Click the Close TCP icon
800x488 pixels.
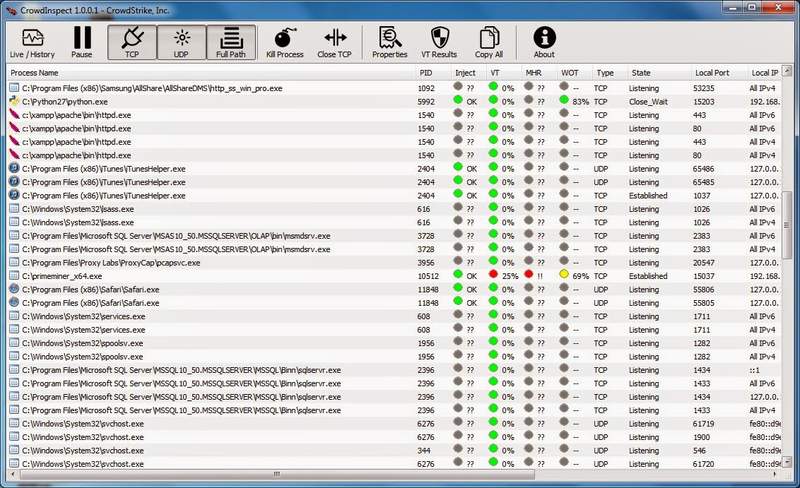(334, 43)
